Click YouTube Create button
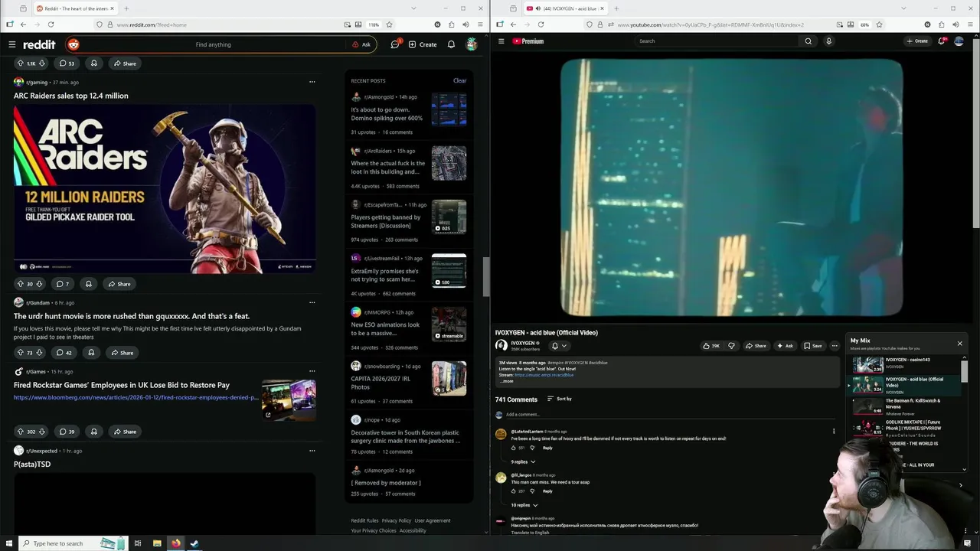980x551 pixels. tap(917, 41)
